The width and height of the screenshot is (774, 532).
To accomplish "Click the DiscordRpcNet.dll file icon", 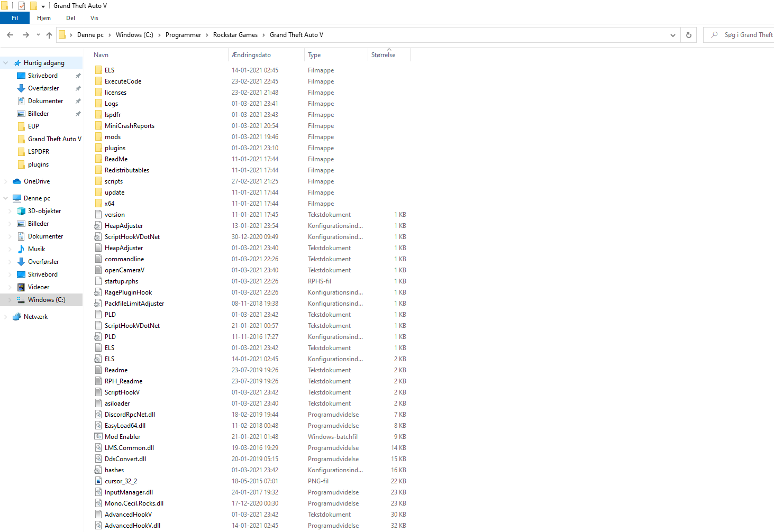I will (x=98, y=415).
